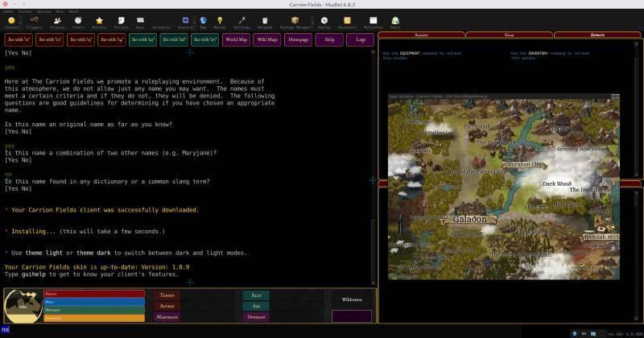Switch to the Affects tab
Viewport: 644px width, 338px height.
(x=597, y=35)
